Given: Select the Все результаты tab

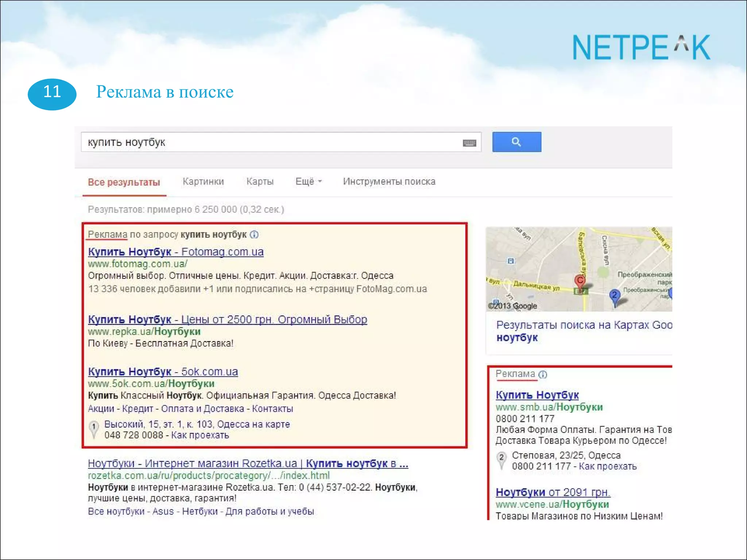Looking at the screenshot, I should (124, 182).
